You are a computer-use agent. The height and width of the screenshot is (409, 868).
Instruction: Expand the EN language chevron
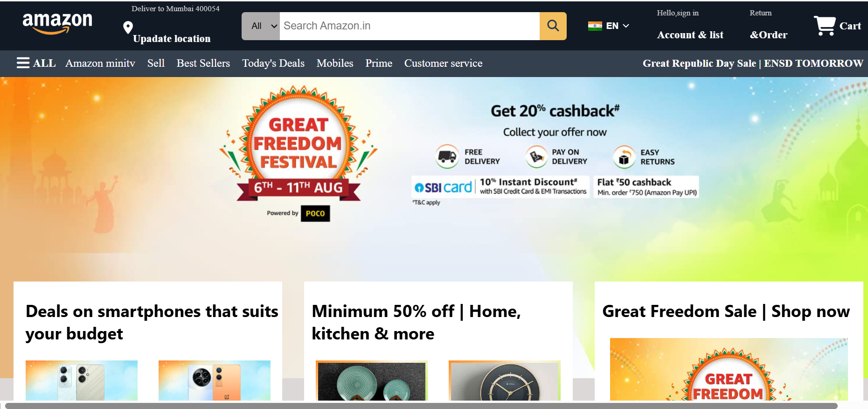point(626,26)
